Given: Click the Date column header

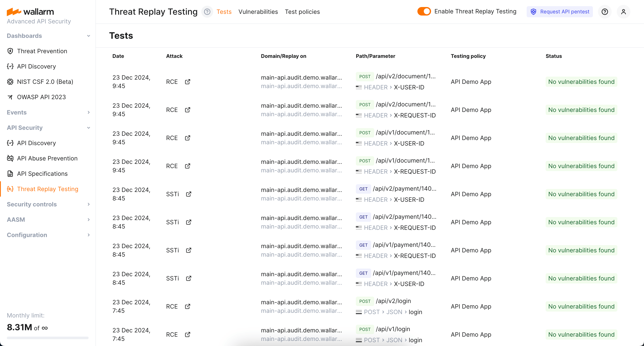Looking at the screenshot, I should pyautogui.click(x=118, y=56).
